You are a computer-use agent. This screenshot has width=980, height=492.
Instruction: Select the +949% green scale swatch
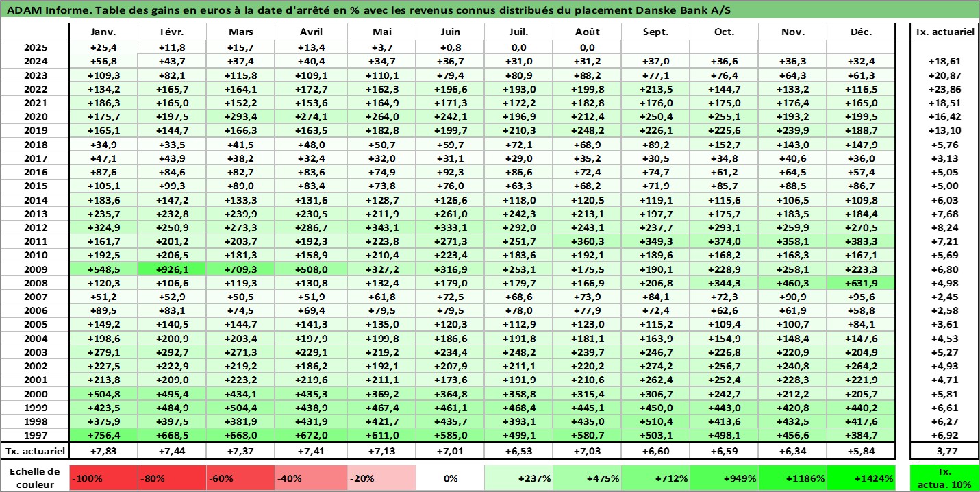pyautogui.click(x=724, y=478)
